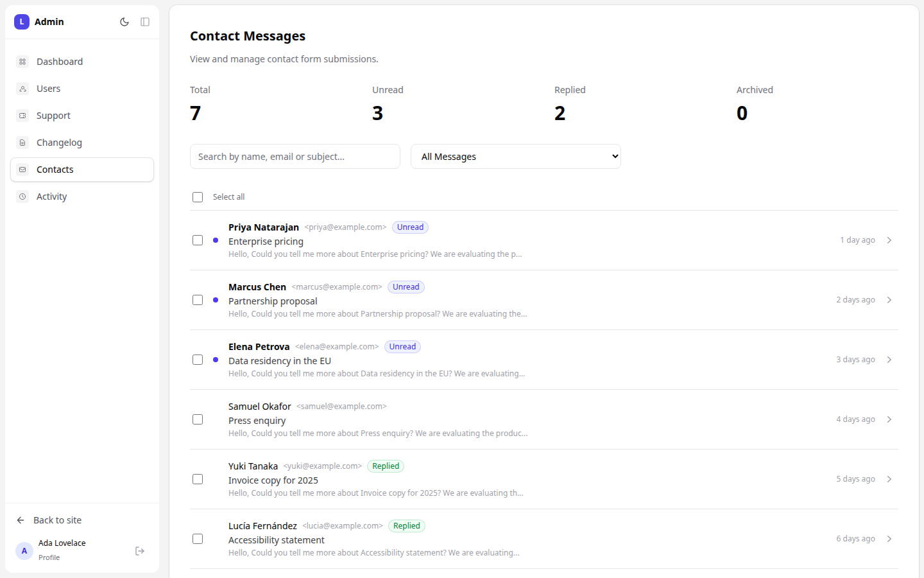Open the All Messages filter dropdown
Viewport: 924px width, 578px height.
[516, 157]
